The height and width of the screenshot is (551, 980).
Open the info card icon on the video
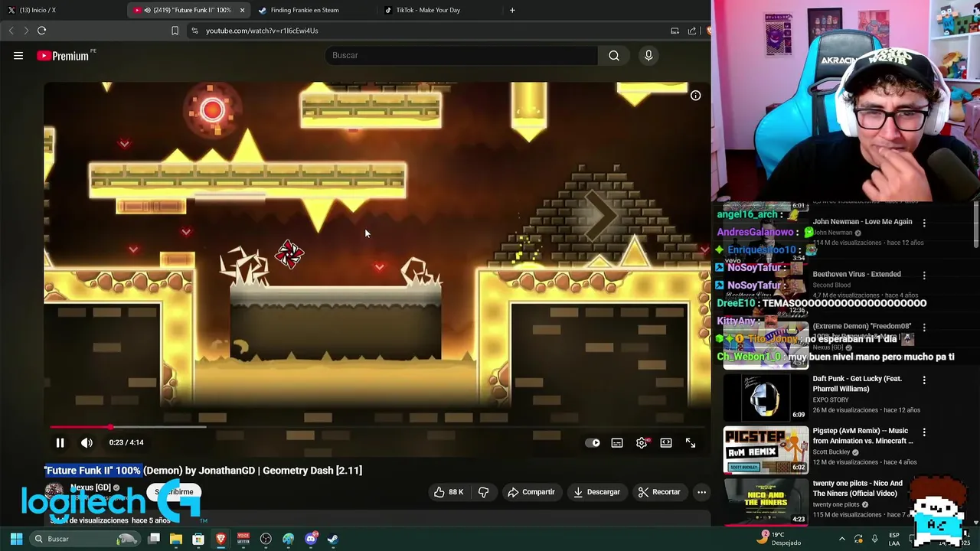point(695,96)
